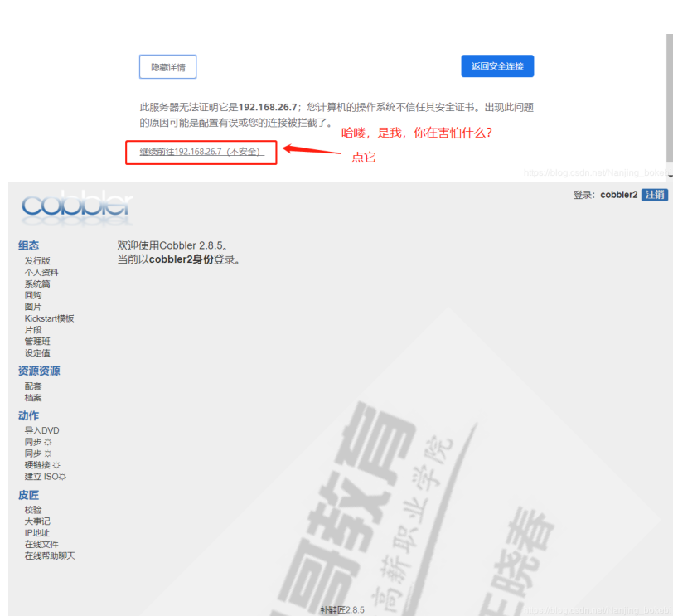Open 在线文件 documentation link

click(41, 545)
